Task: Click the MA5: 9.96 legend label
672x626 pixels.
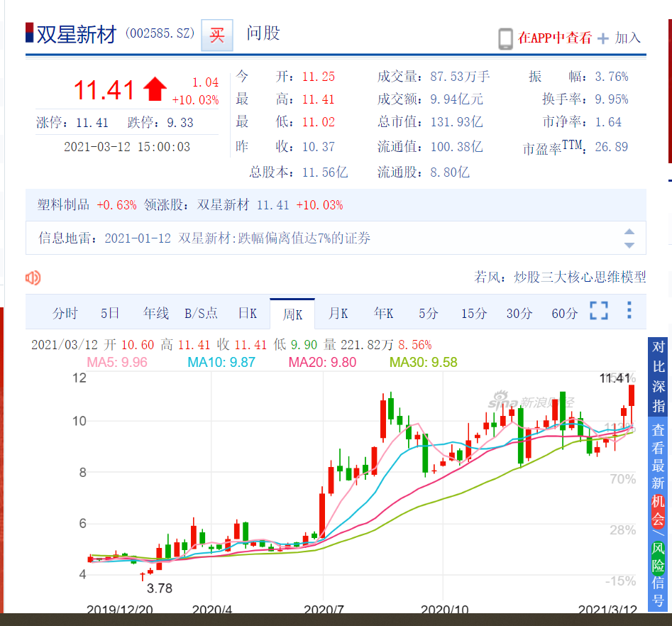Action: 117,362
